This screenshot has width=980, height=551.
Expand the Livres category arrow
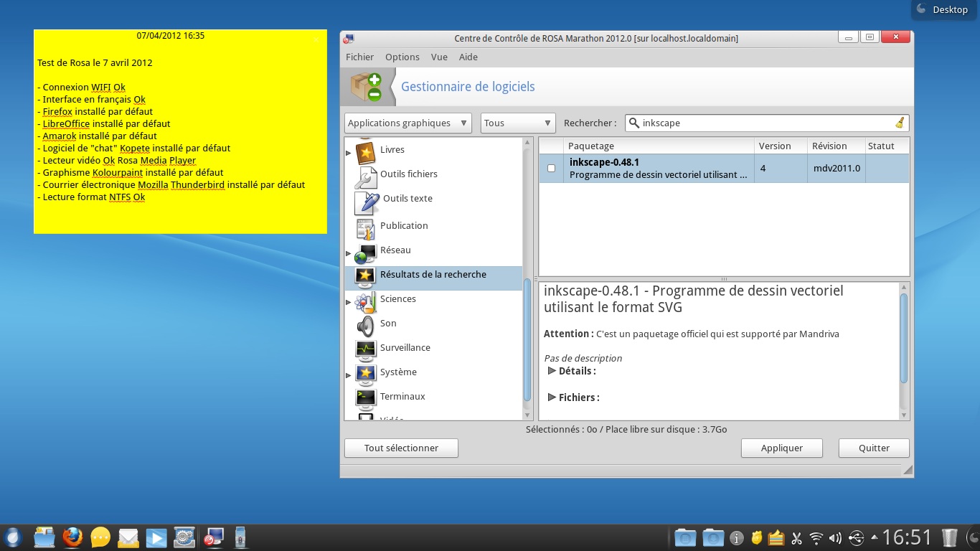(349, 153)
